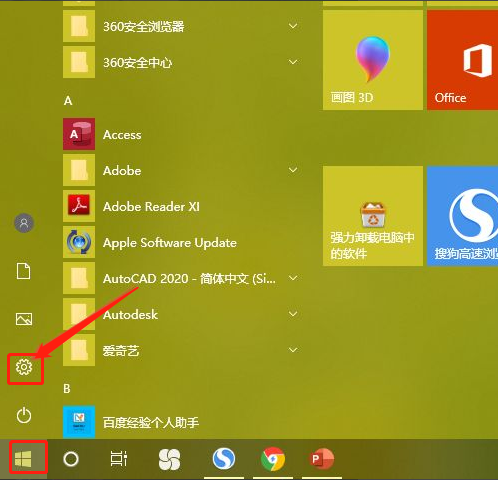The image size is (498, 480).
Task: Open the Documents sidebar icon
Action: 24,271
